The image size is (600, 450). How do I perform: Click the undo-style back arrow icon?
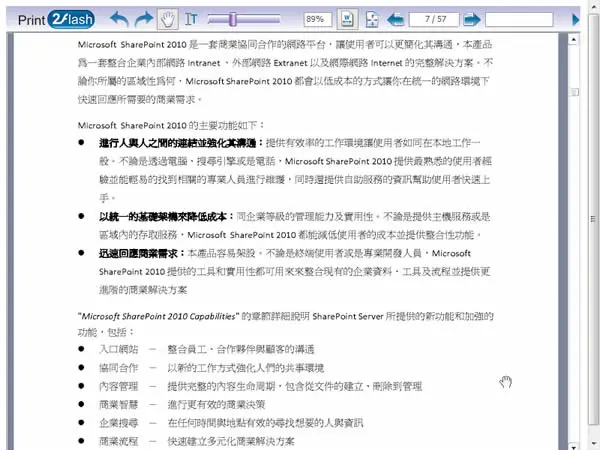[x=120, y=19]
